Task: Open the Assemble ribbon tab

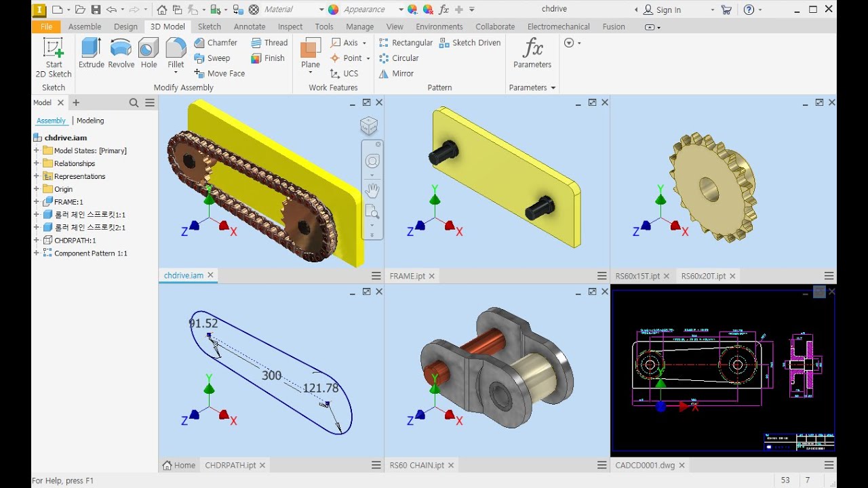Action: click(x=85, y=27)
